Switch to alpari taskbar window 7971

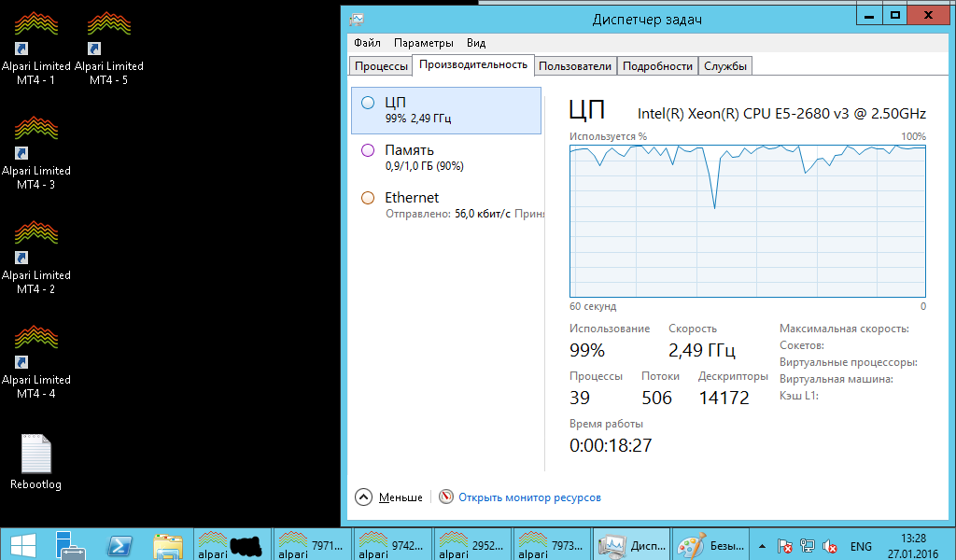tap(314, 545)
